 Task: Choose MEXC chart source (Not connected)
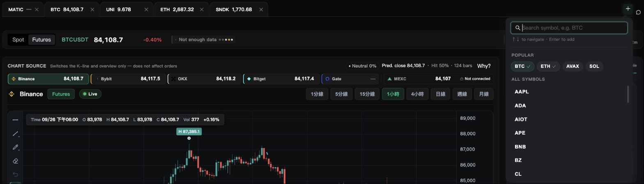click(x=439, y=79)
